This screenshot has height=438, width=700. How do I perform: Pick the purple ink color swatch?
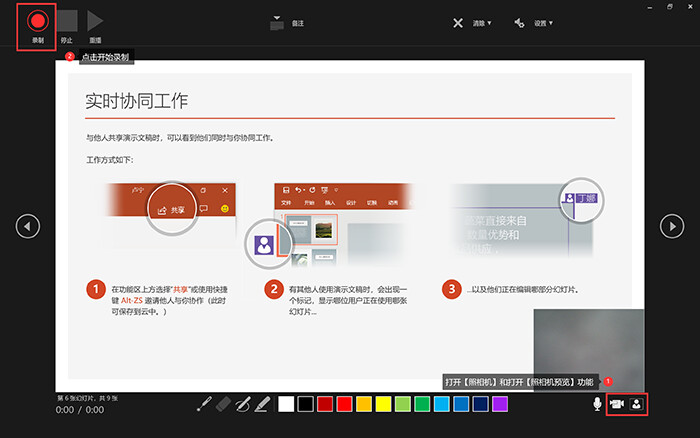pyautogui.click(x=500, y=404)
